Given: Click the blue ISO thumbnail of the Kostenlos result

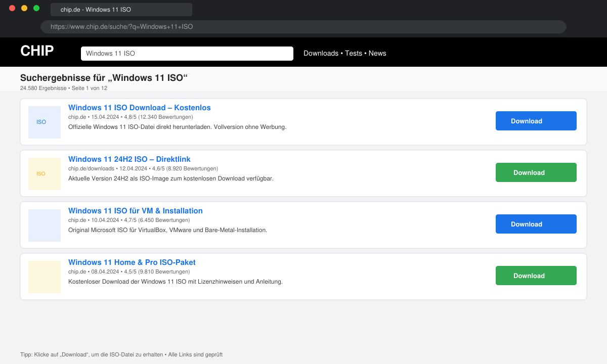Looking at the screenshot, I should point(45,122).
